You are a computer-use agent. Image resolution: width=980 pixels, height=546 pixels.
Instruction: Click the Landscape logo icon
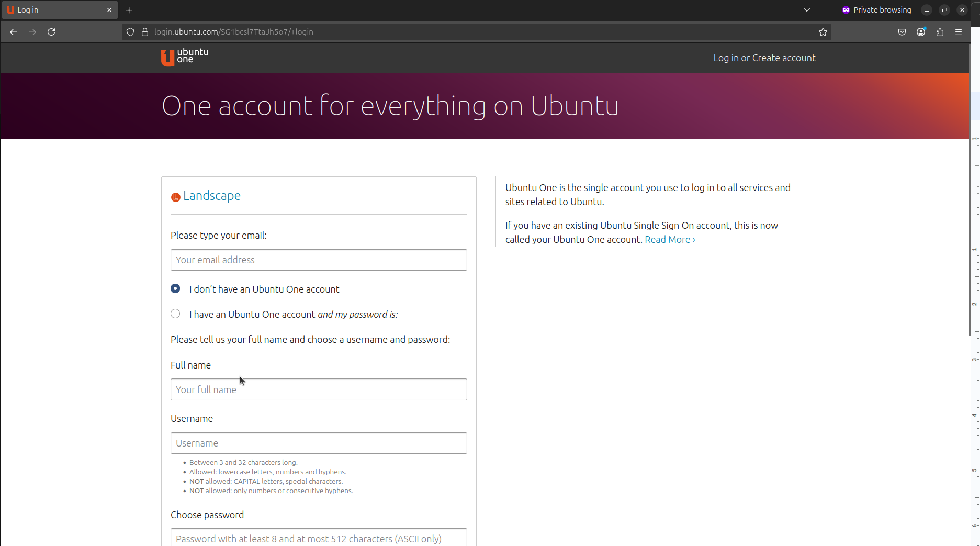click(176, 197)
